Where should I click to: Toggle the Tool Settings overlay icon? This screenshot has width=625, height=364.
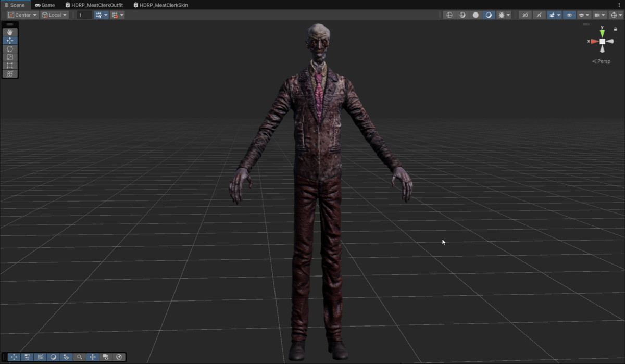[27, 357]
